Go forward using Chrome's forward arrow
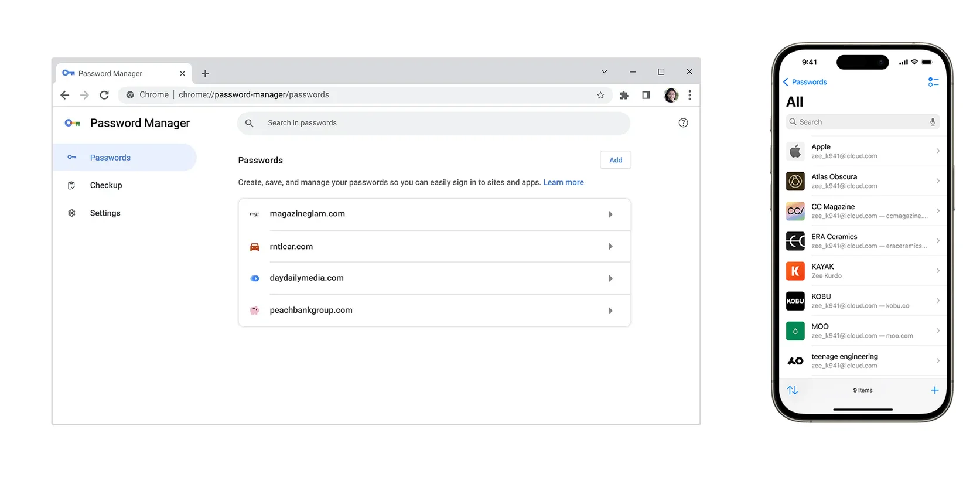Screen dimensions: 980x484 pyautogui.click(x=84, y=95)
